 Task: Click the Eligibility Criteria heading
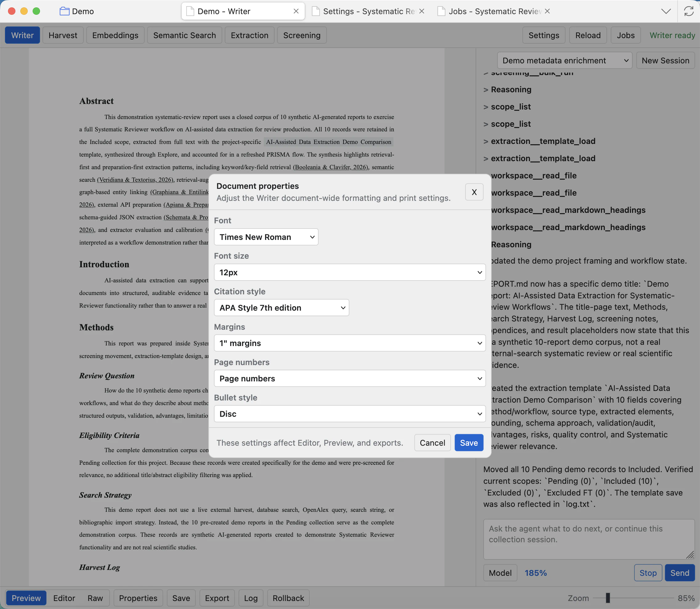[x=109, y=435]
